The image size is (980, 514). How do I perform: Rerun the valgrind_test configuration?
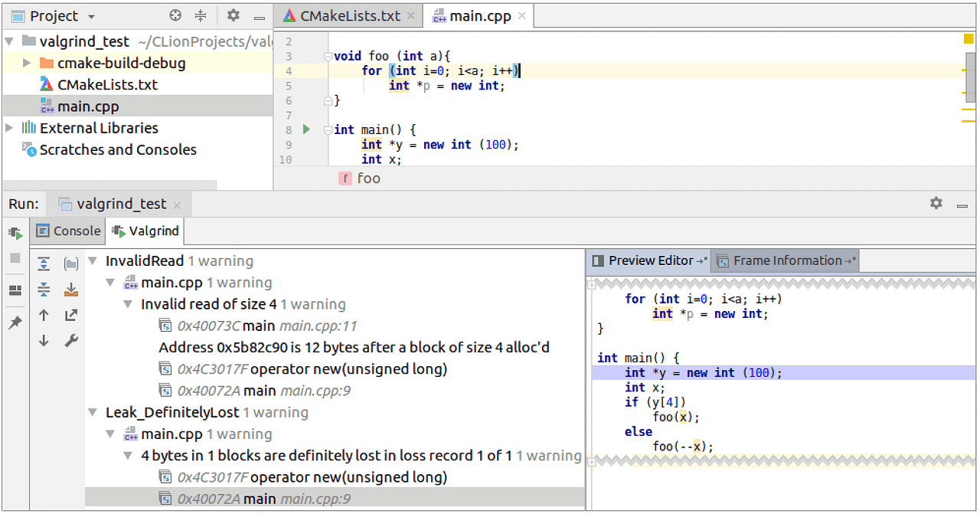click(x=14, y=232)
